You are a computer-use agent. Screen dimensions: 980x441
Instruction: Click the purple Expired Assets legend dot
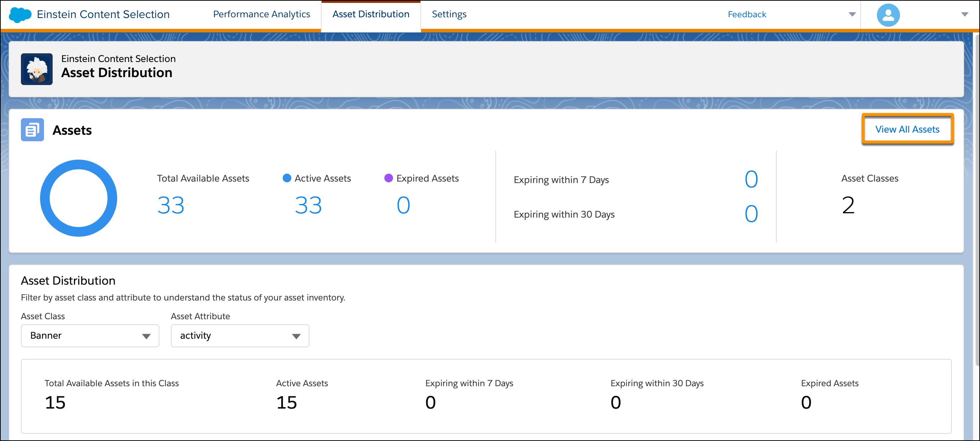pos(389,178)
